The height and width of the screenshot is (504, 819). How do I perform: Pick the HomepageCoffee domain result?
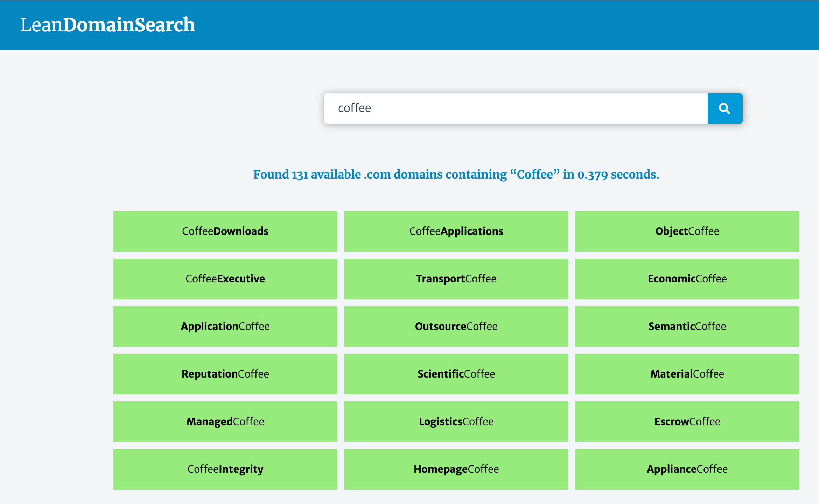[456, 469]
